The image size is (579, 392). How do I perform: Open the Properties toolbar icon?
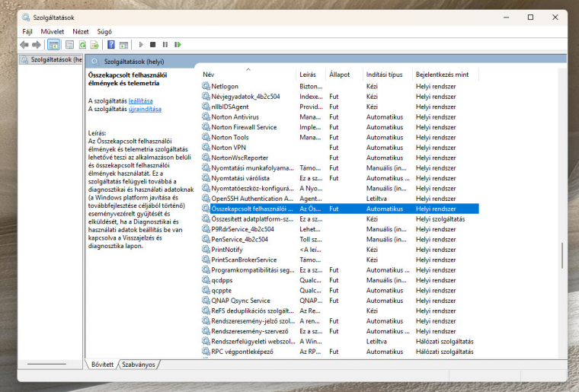coord(69,45)
